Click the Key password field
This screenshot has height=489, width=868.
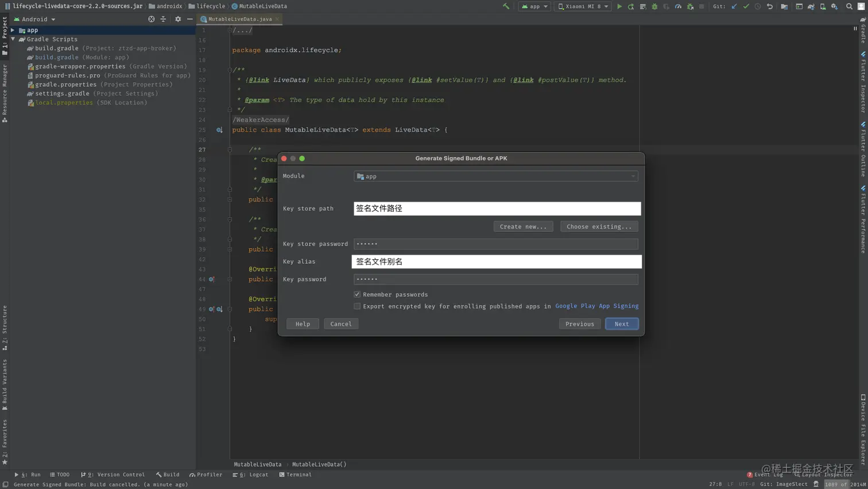(496, 279)
